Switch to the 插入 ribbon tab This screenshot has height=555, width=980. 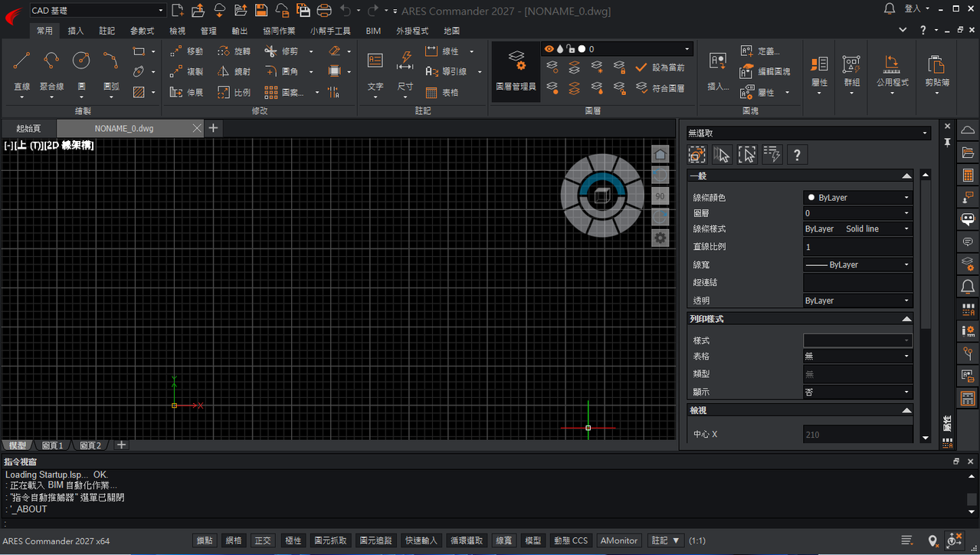(76, 31)
